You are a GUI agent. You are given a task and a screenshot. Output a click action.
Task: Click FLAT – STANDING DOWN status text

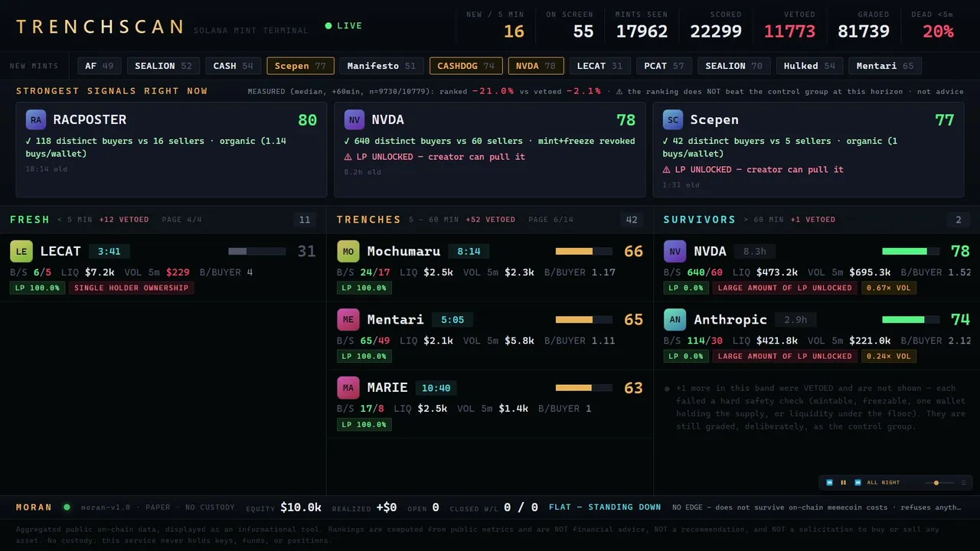click(605, 507)
